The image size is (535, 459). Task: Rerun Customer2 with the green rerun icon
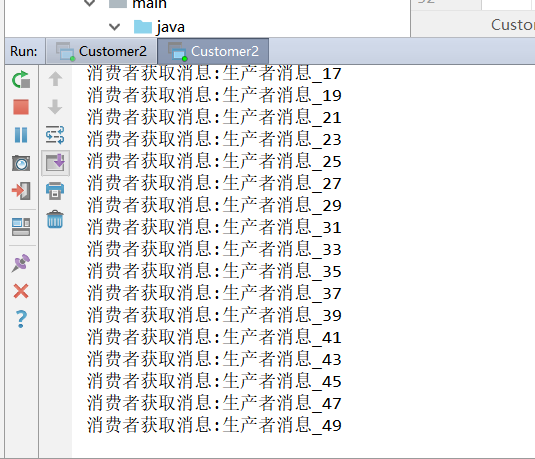pos(21,80)
